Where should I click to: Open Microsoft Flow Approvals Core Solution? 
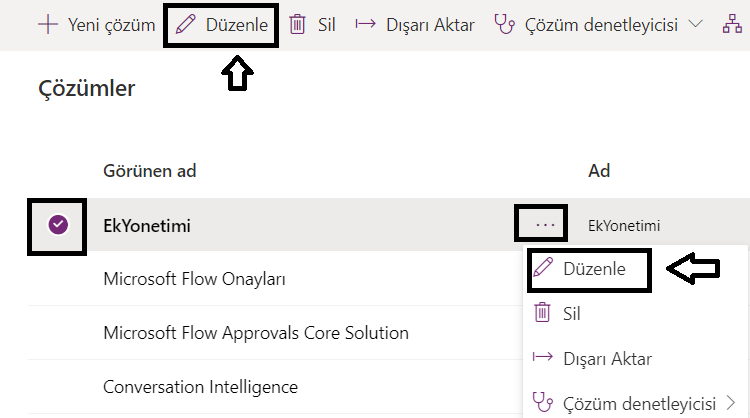tap(256, 333)
